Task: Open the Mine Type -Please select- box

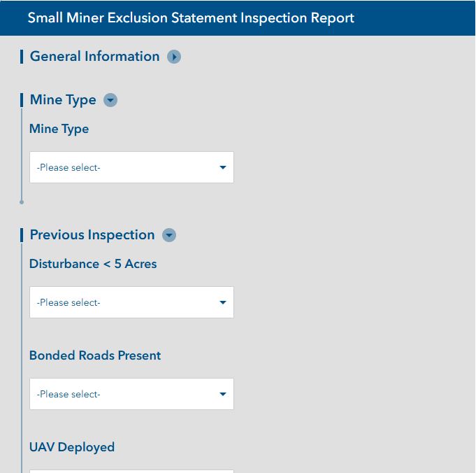Action: coord(131,167)
